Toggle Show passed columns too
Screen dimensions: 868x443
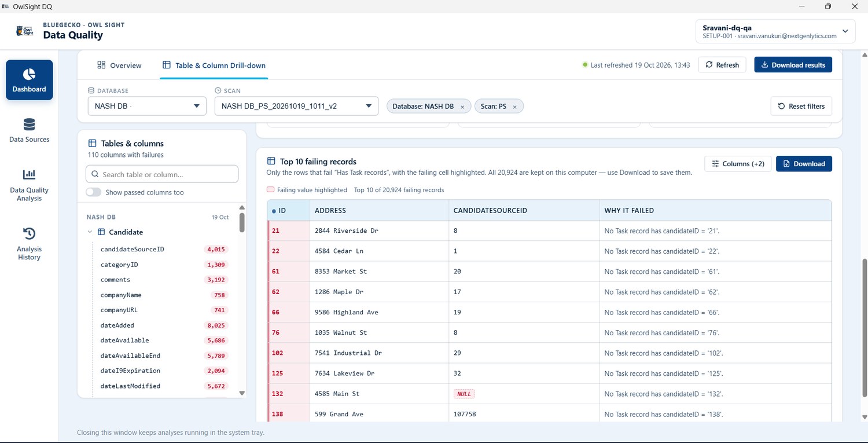click(x=93, y=192)
